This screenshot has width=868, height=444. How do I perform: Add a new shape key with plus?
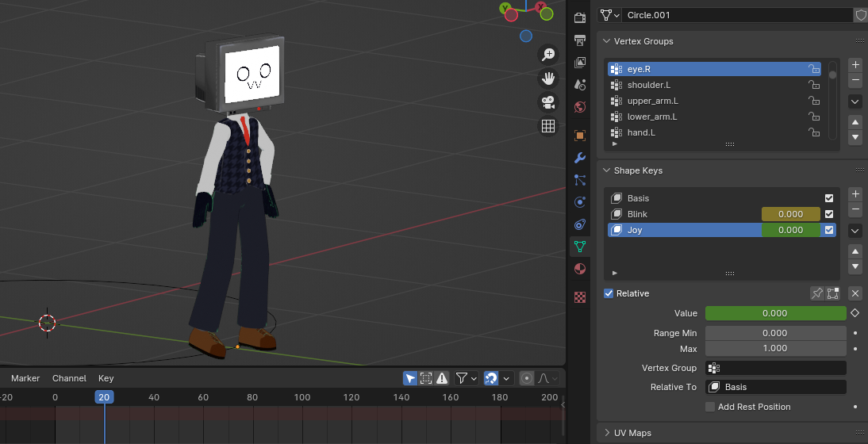855,194
